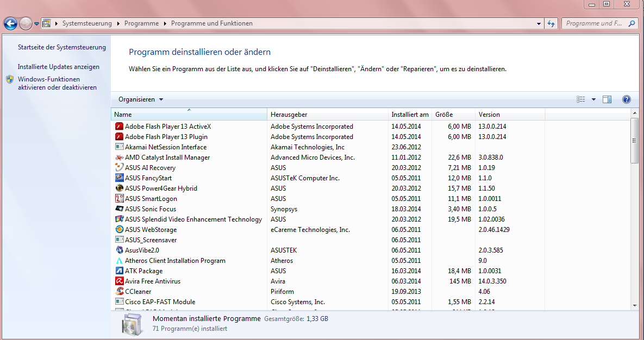Click Programme und Funktionen breadcrumb

coord(212,23)
